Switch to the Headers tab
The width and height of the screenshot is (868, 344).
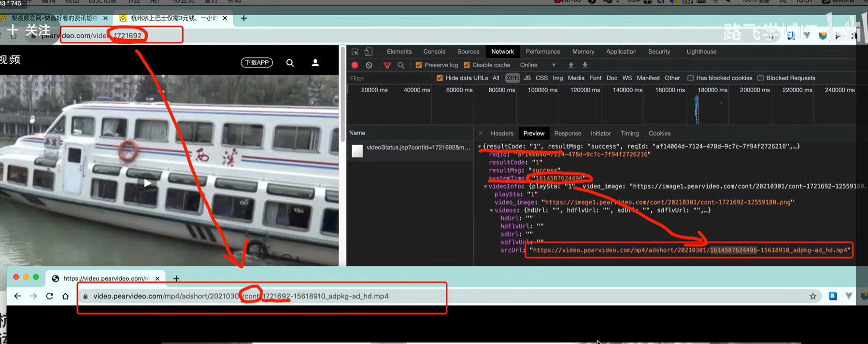502,134
